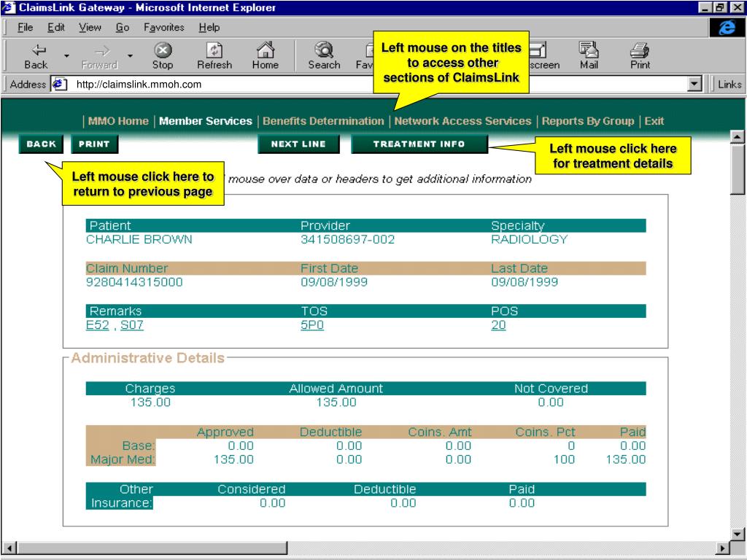Click the vertical scrollbar thumb
The height and width of the screenshot is (560, 747).
tap(737, 169)
